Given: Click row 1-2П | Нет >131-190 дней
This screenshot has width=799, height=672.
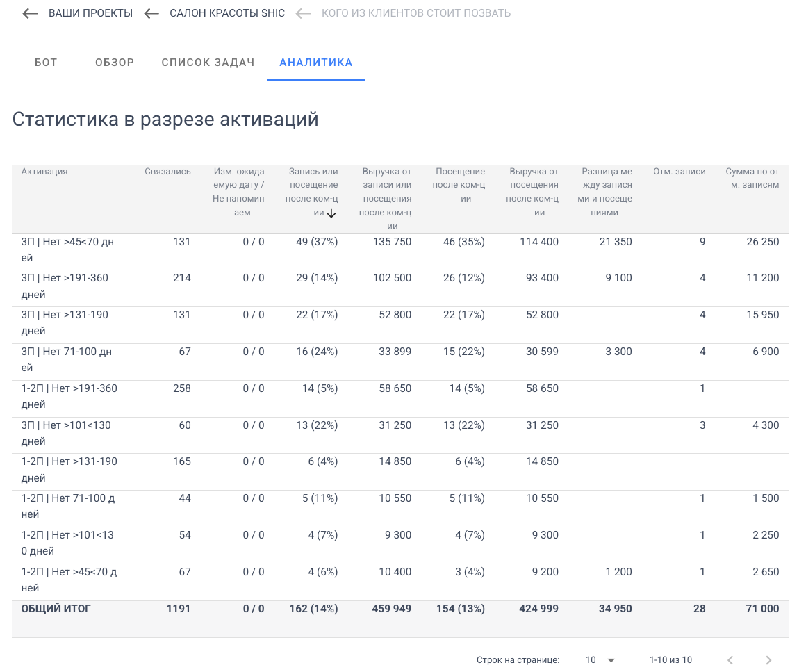Looking at the screenshot, I should 400,472.
